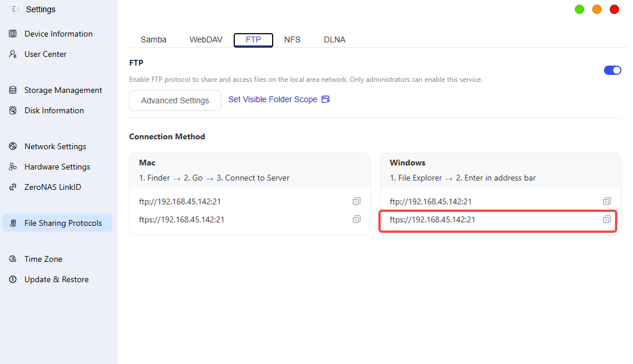The image size is (633, 364).
Task: Click the Time Zone globe icon
Action: [x=13, y=259]
